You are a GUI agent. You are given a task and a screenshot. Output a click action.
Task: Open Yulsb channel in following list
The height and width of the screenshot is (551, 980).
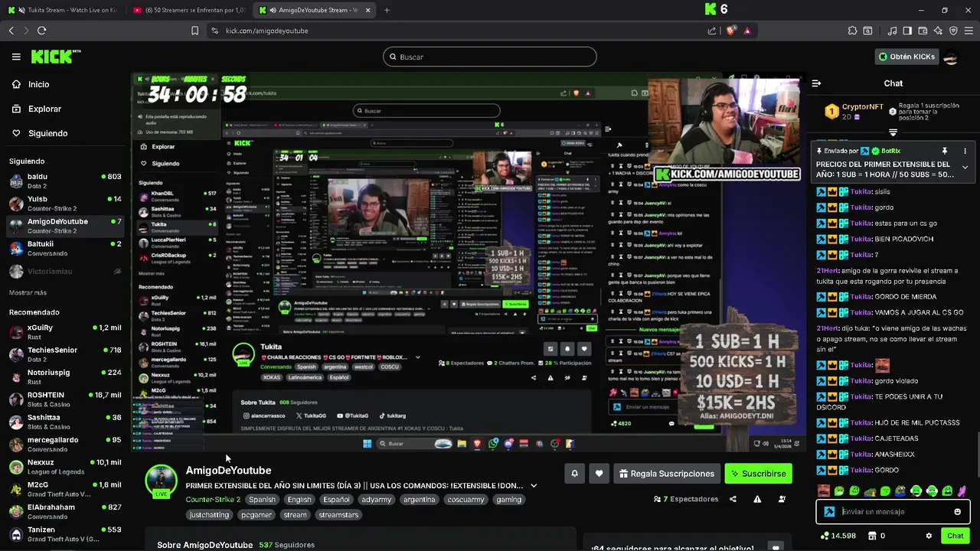[64, 204]
